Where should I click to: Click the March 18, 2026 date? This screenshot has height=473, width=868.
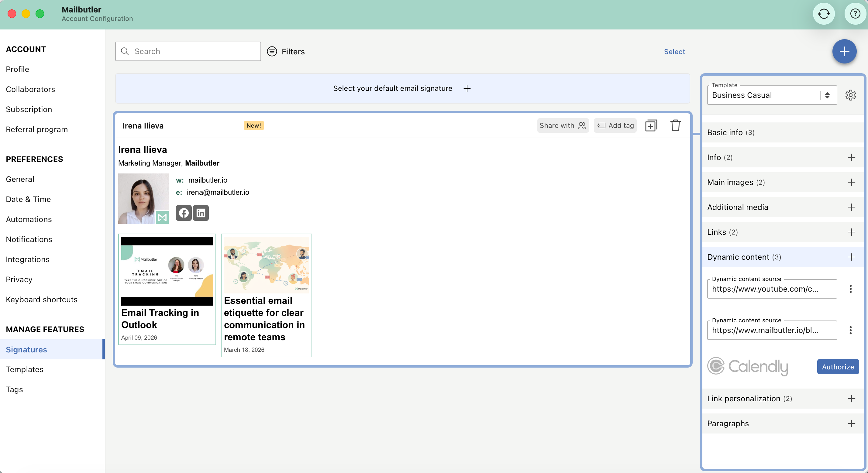coord(244,350)
